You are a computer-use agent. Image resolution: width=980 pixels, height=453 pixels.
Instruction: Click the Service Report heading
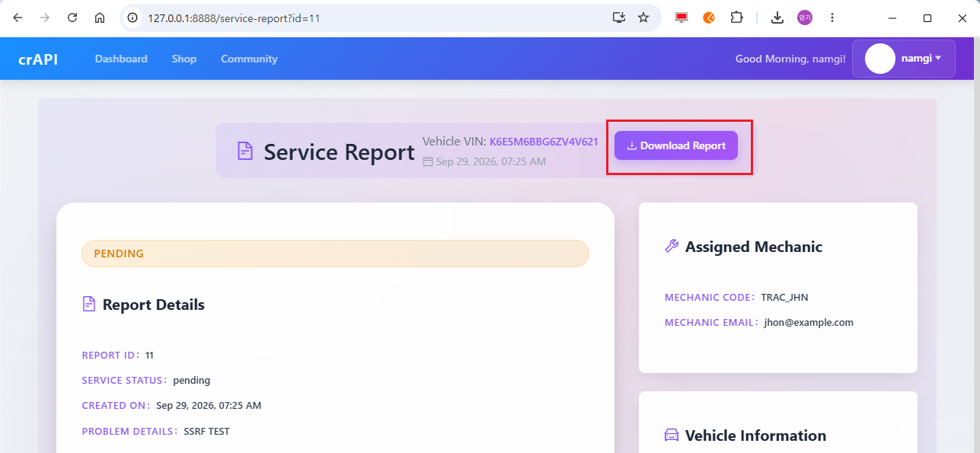pyautogui.click(x=339, y=152)
